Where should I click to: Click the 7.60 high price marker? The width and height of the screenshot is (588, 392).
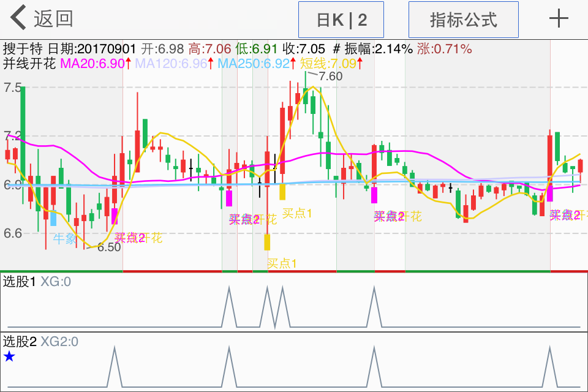(x=330, y=76)
